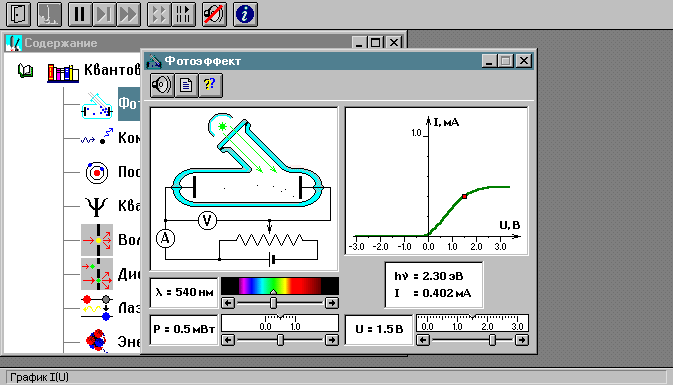Click the rheostat in the circuit diagram

tap(270, 239)
